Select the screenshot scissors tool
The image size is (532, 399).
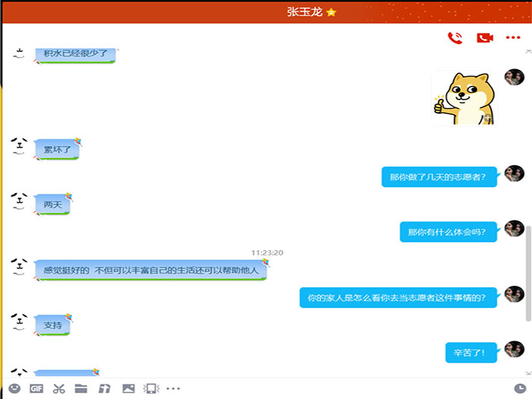point(59,388)
